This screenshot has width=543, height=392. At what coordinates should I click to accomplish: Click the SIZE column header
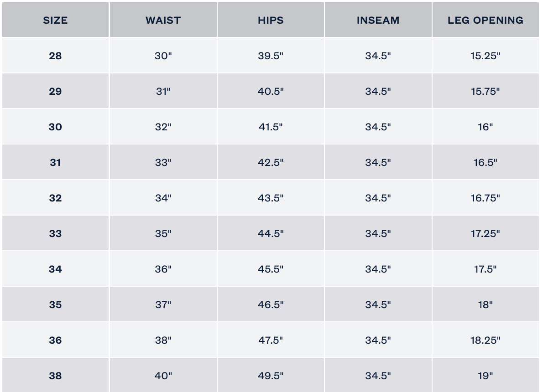(x=55, y=21)
